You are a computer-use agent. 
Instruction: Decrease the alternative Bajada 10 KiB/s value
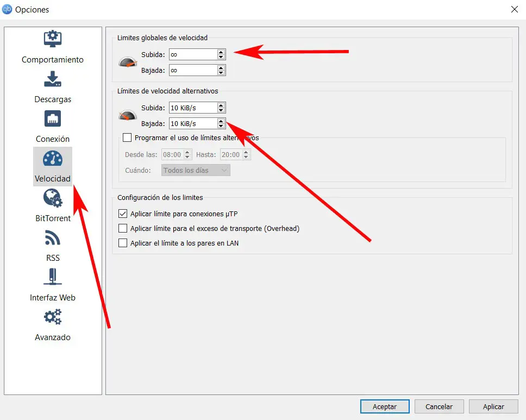pyautogui.click(x=221, y=126)
